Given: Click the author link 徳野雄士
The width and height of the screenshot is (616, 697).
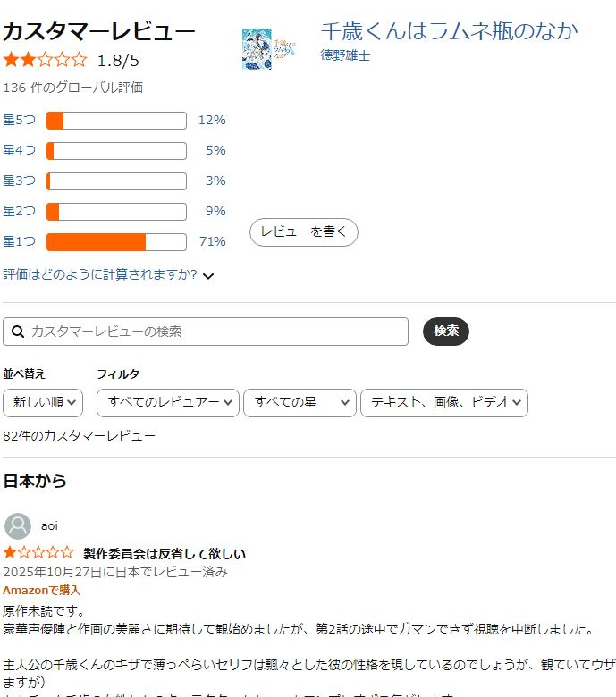Looking at the screenshot, I should (x=345, y=55).
